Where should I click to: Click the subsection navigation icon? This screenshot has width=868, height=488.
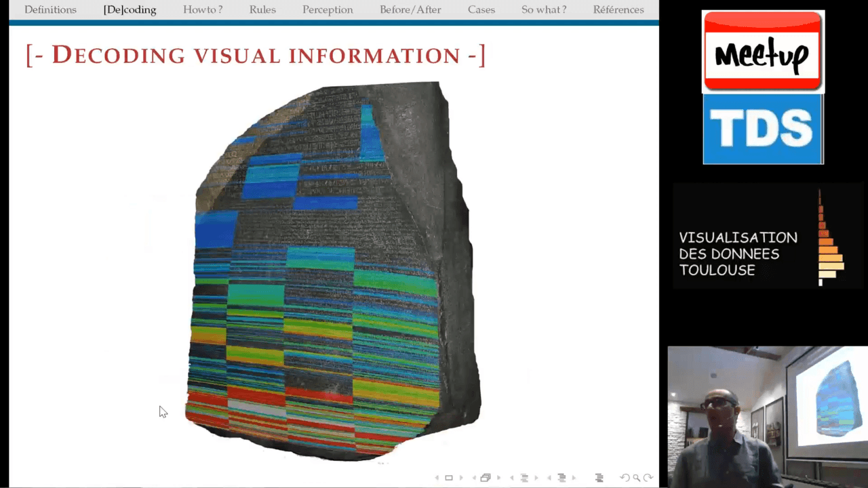click(524, 478)
